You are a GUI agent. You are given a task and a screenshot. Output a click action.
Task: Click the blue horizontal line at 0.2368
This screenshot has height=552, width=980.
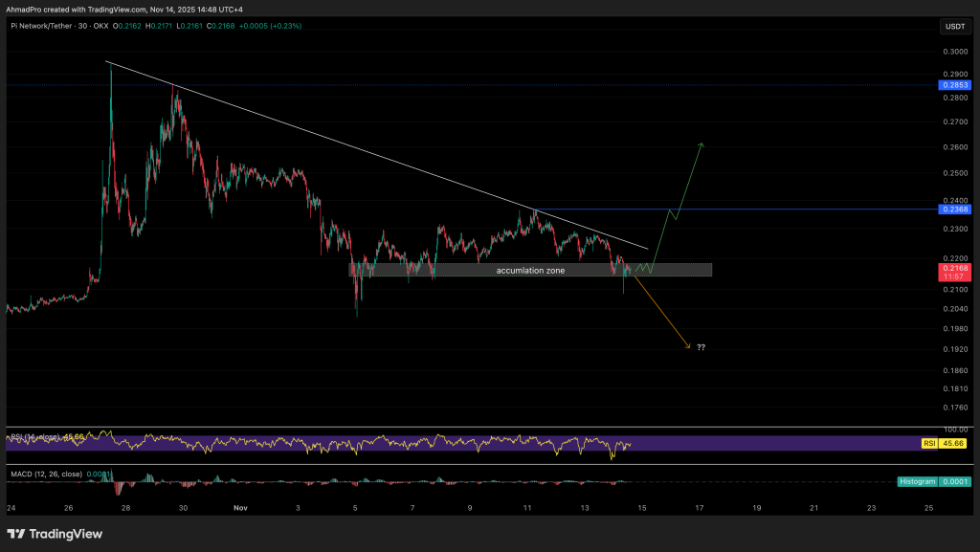tap(766, 209)
